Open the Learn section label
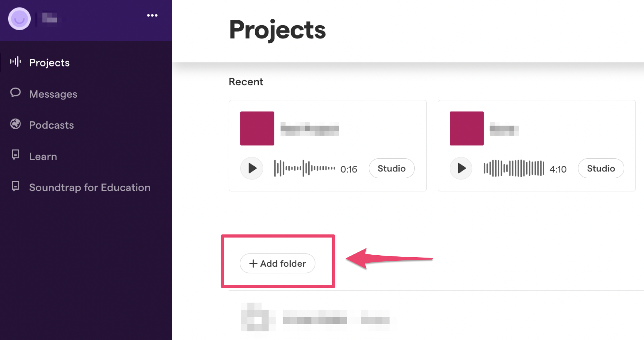The width and height of the screenshot is (644, 340). [43, 157]
